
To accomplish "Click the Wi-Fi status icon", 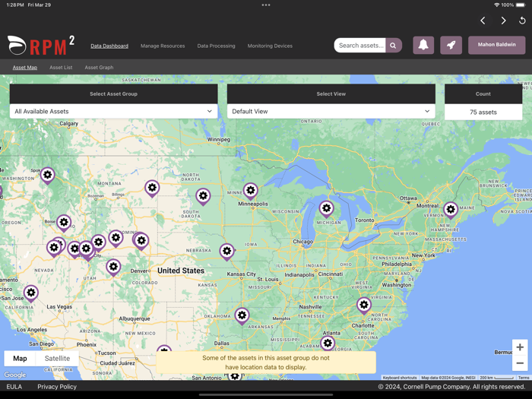I will pyautogui.click(x=497, y=5).
